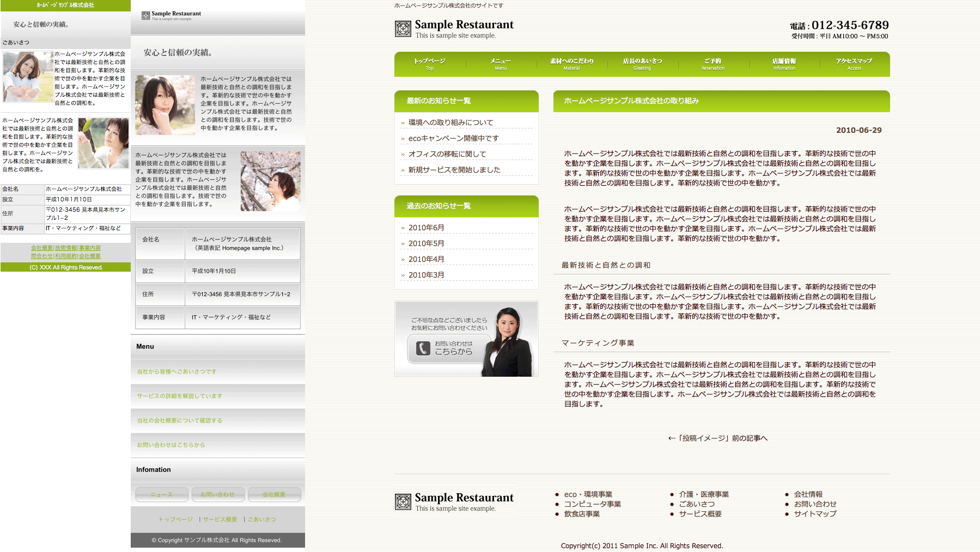980x552 pixels.
Task: Select the アクセスマップ navigation item
Action: click(854, 64)
